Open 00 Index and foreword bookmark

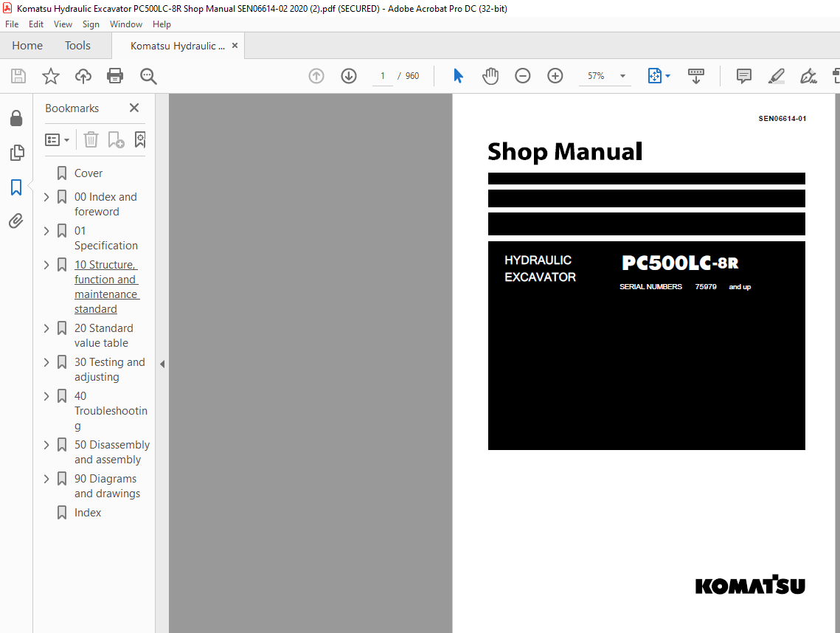[x=105, y=204]
